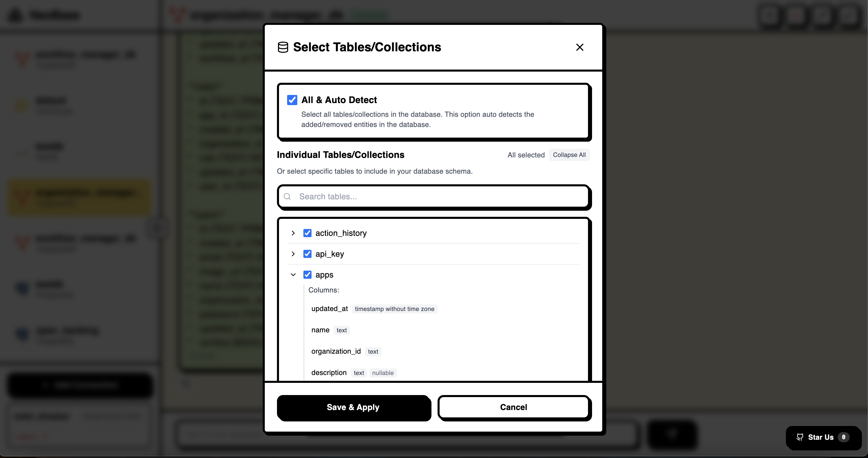Expand the action_history table columns
This screenshot has height=458, width=868.
pos(293,233)
